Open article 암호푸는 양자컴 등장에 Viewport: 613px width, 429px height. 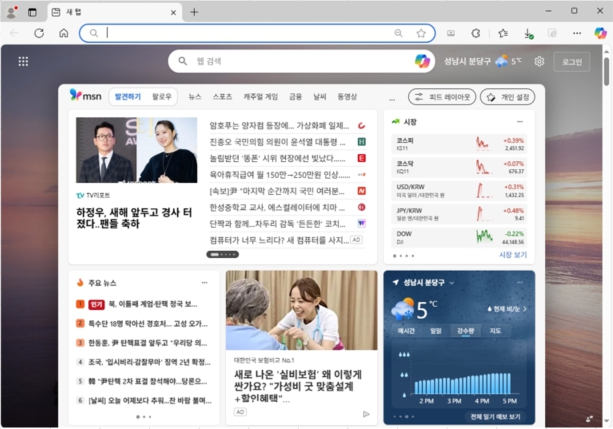[x=279, y=126]
